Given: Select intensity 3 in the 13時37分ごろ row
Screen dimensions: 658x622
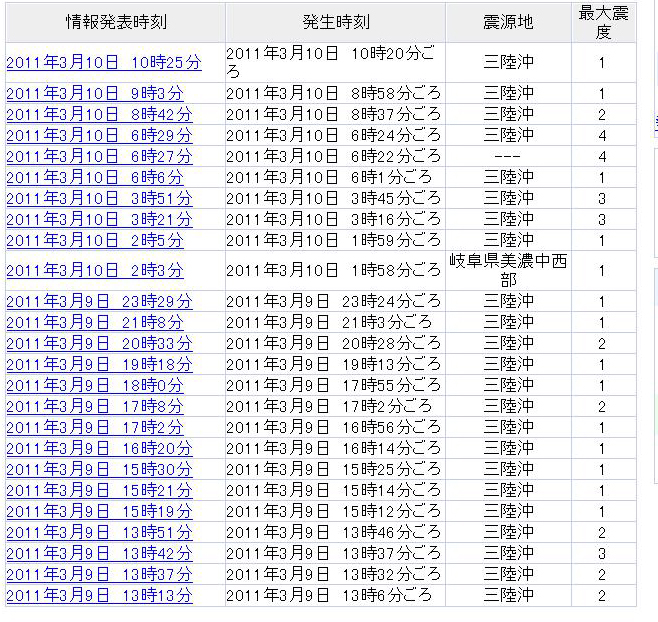Looking at the screenshot, I should [x=603, y=553].
